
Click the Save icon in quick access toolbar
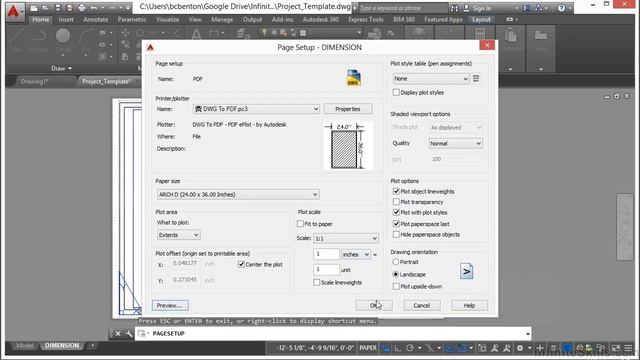click(x=58, y=8)
